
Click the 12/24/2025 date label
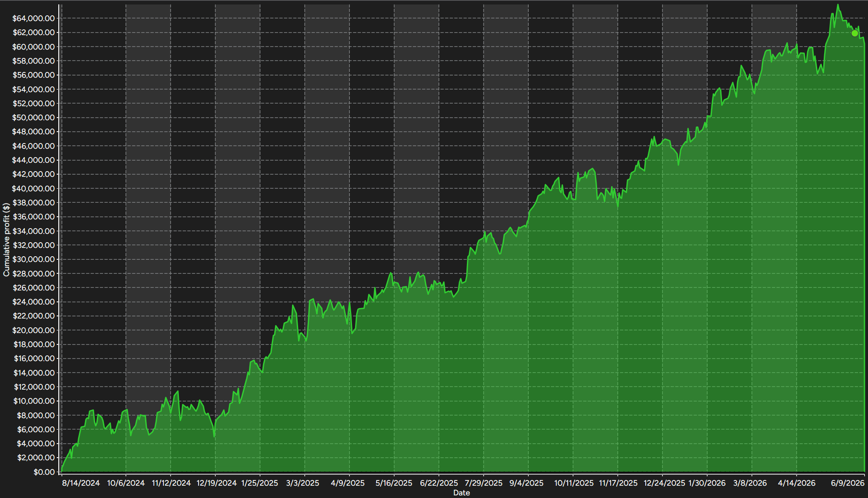(x=664, y=483)
